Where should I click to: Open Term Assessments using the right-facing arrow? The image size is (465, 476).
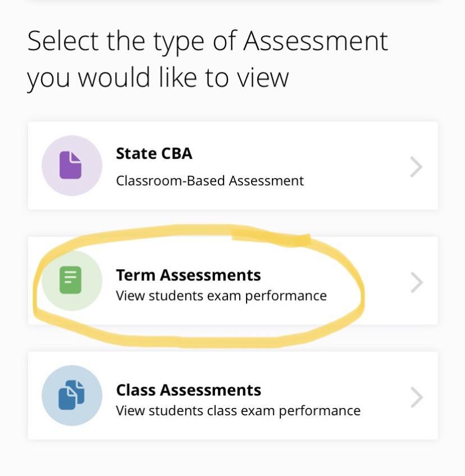coord(416,281)
